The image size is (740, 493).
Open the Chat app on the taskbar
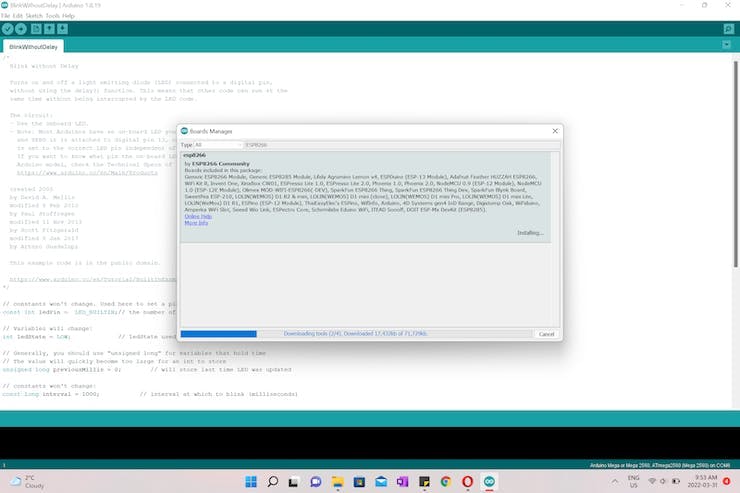point(316,482)
